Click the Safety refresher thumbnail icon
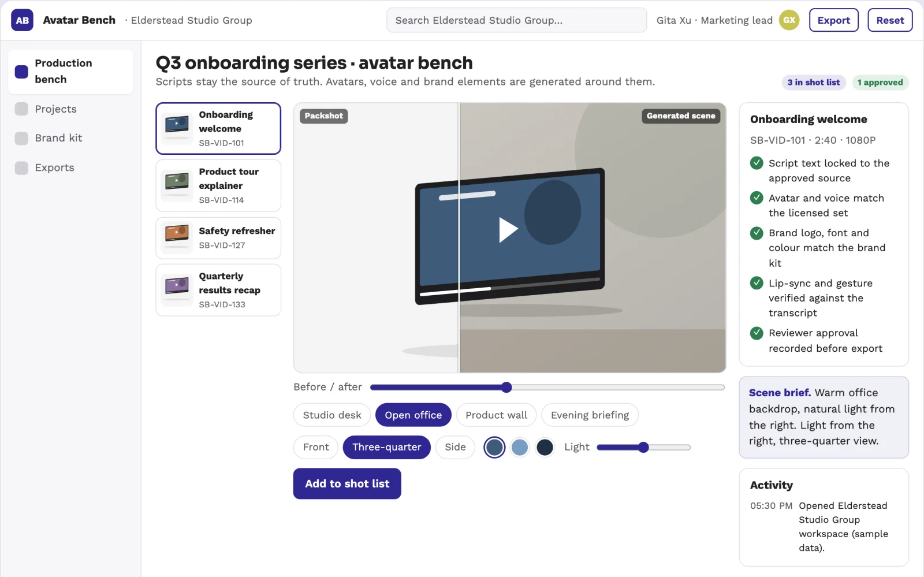The image size is (924, 577). [177, 238]
